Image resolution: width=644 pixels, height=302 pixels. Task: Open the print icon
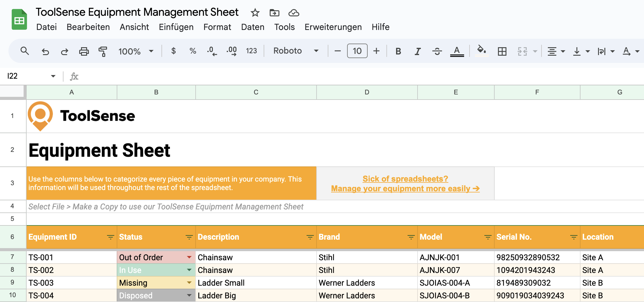click(84, 51)
